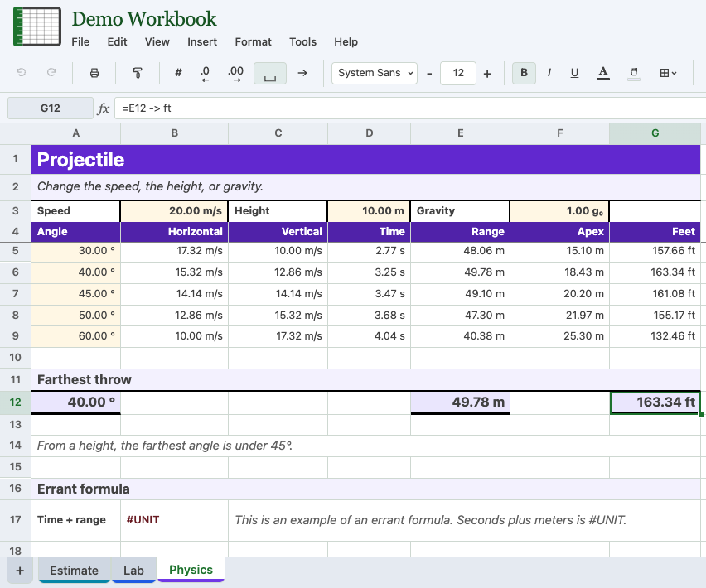This screenshot has width=706, height=588.
Task: Open the Insert menu
Action: click(x=202, y=42)
